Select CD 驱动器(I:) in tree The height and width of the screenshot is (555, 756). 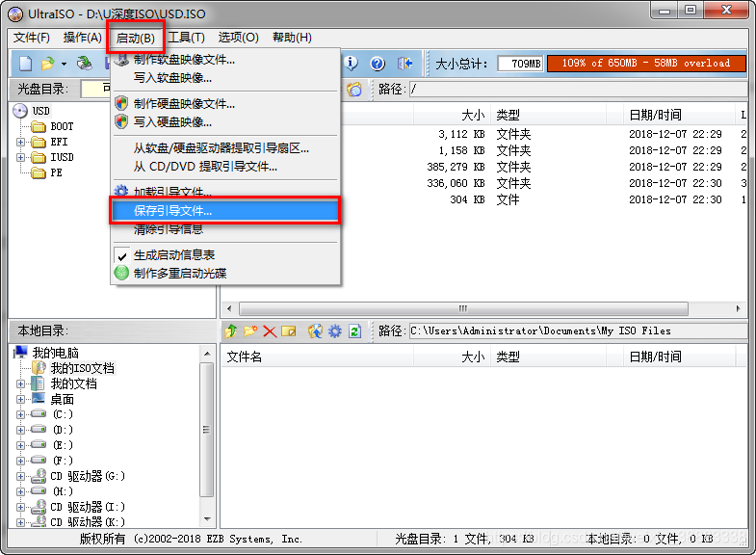pos(88,507)
